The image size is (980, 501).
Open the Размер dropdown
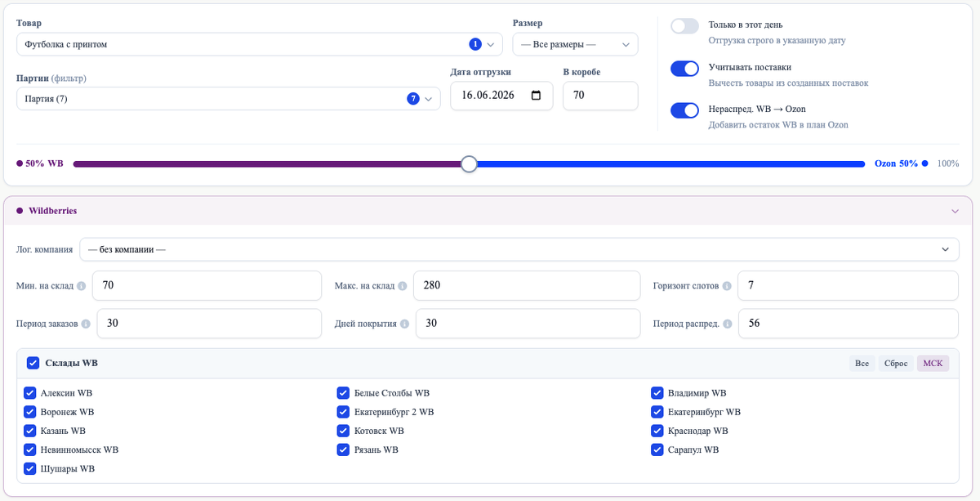click(x=575, y=44)
